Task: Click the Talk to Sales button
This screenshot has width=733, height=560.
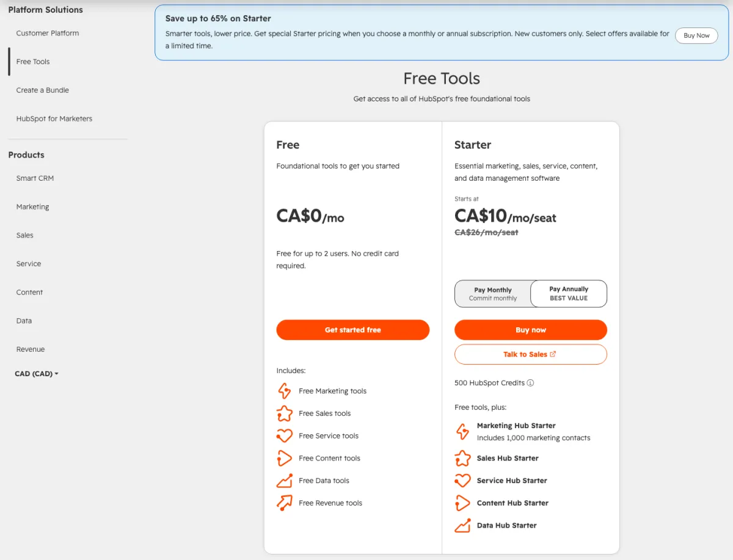Action: (x=531, y=354)
